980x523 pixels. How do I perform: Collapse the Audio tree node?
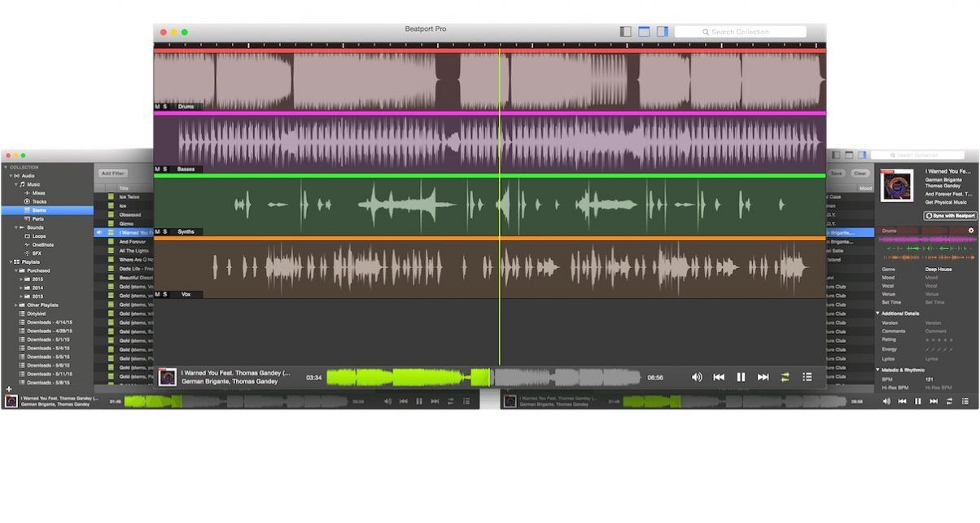click(x=11, y=176)
